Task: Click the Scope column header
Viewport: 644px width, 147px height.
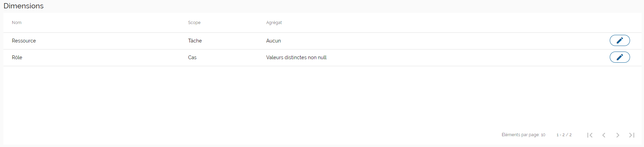Action: tap(194, 23)
